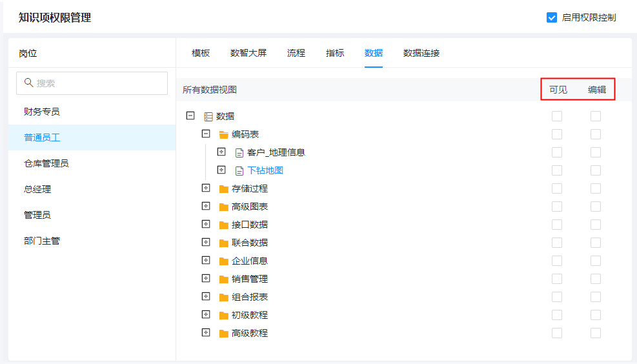
Task: Select the 仓库管理员 position
Action: click(x=46, y=163)
